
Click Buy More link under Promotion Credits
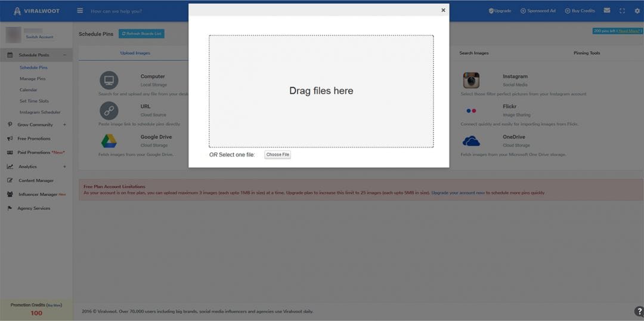click(54, 305)
